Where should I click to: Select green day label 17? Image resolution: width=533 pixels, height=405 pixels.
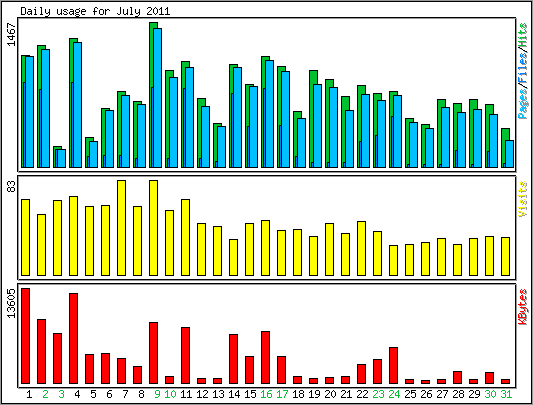tap(282, 394)
